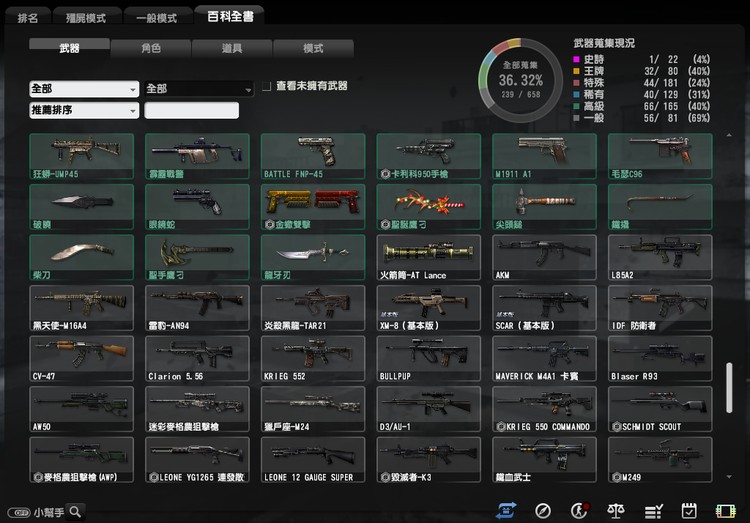Open the 毀滅者-K3 machine gun card
The height and width of the screenshot is (523, 750).
coord(429,459)
